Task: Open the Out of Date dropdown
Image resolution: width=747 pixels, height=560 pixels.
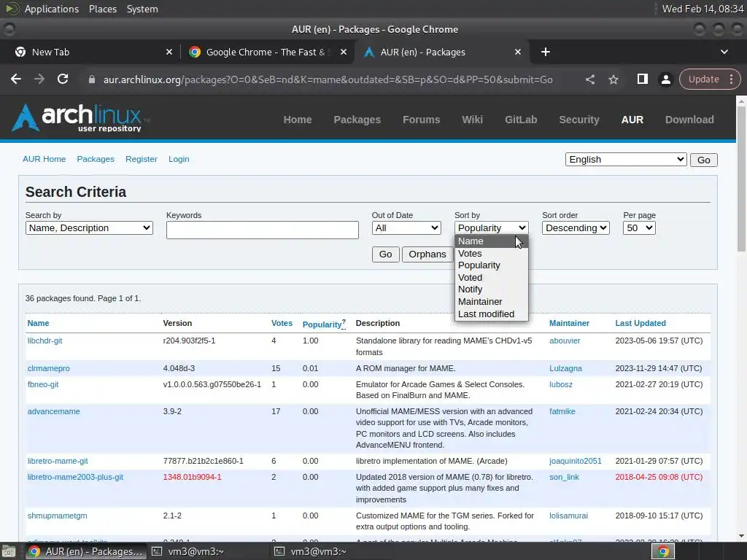Action: [x=406, y=228]
